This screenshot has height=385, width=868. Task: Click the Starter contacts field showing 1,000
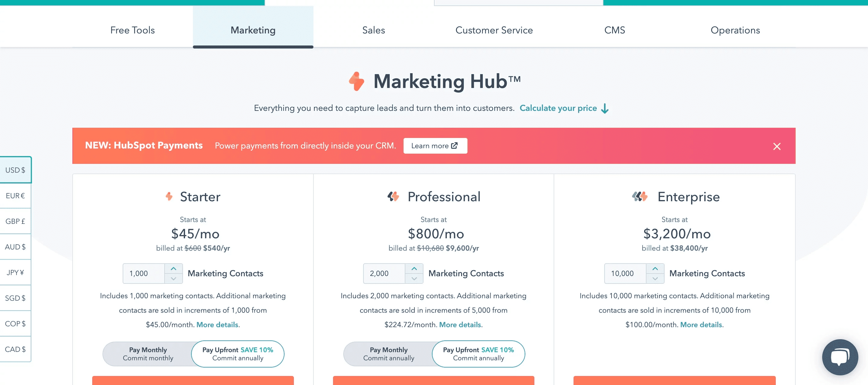coord(144,274)
